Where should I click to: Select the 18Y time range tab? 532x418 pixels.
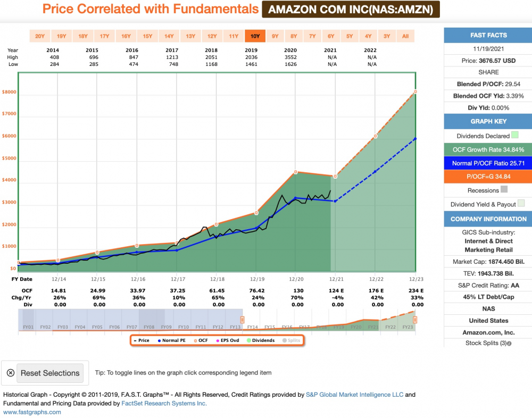point(83,36)
